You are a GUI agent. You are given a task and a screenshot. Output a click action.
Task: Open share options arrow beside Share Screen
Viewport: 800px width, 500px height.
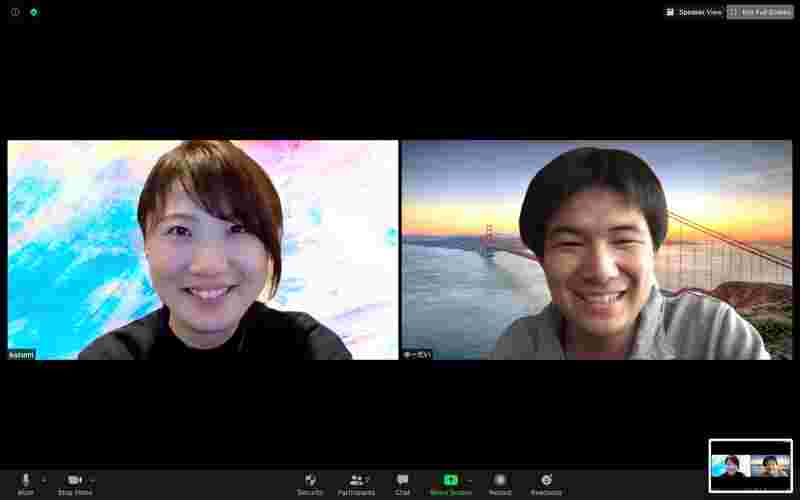tap(469, 480)
